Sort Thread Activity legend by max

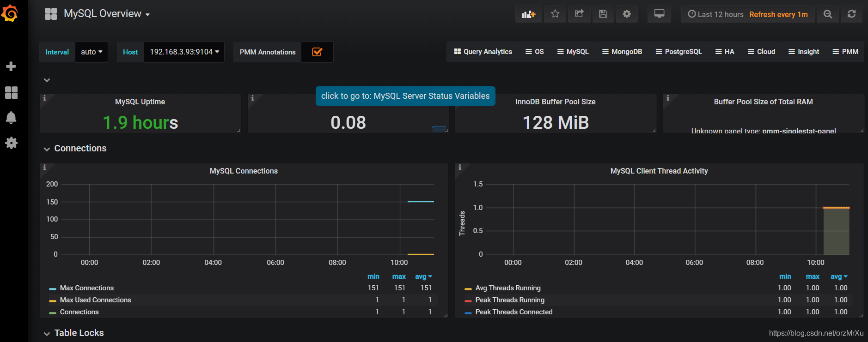813,276
